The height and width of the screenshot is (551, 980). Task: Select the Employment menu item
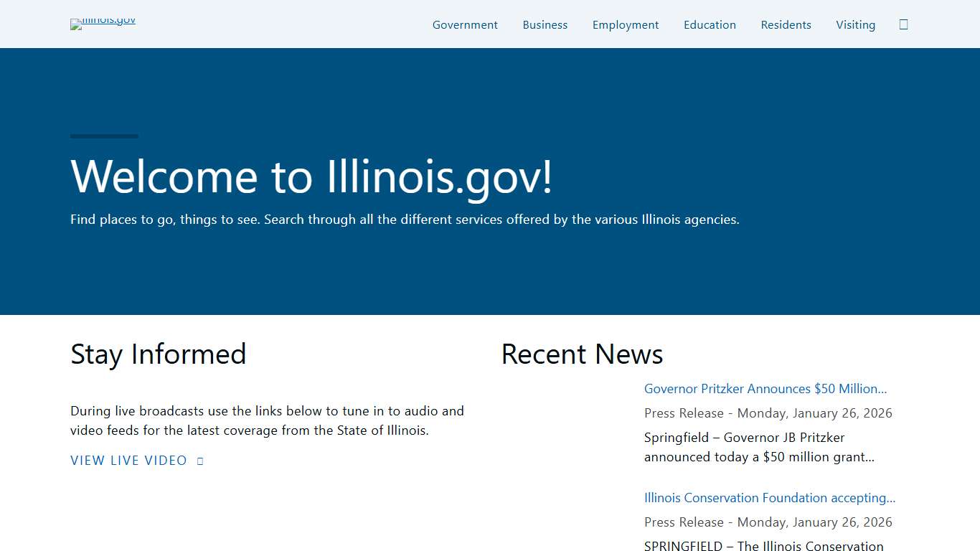pyautogui.click(x=625, y=24)
